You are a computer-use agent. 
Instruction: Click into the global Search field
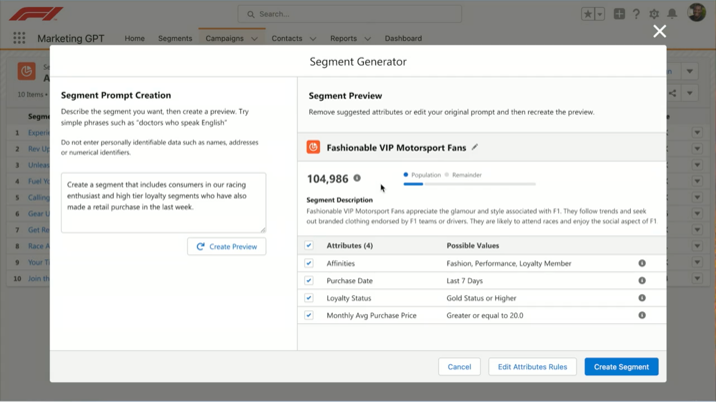[349, 14]
